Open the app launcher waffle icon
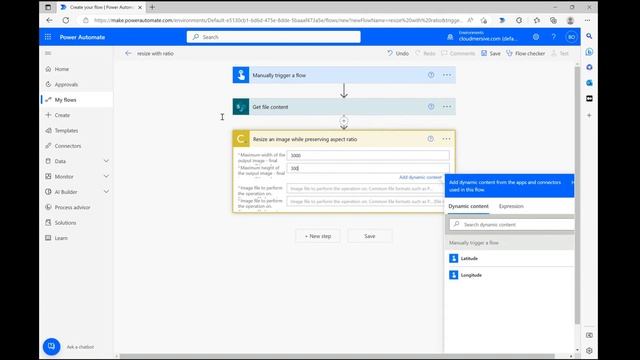Screen dimensions: 640x360 (48, 37)
